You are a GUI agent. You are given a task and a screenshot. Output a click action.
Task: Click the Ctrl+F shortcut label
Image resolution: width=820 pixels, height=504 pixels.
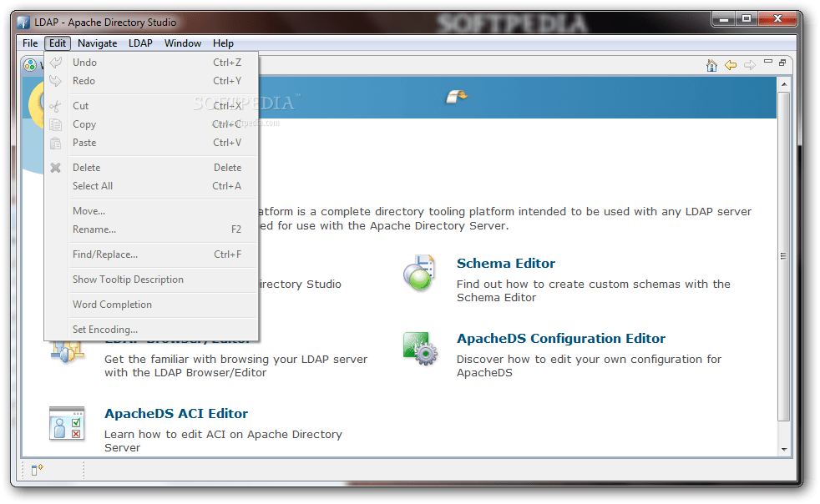click(x=227, y=255)
